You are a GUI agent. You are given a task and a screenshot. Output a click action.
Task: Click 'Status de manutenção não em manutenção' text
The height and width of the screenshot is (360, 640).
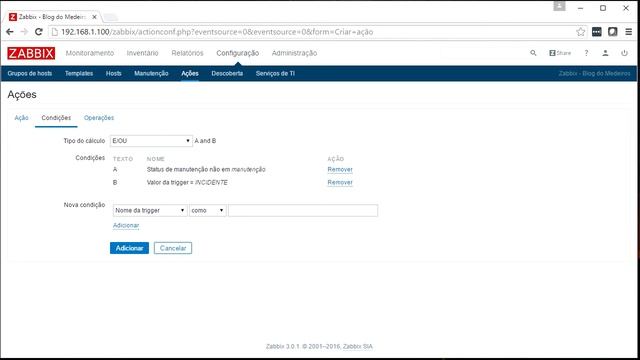(206, 169)
